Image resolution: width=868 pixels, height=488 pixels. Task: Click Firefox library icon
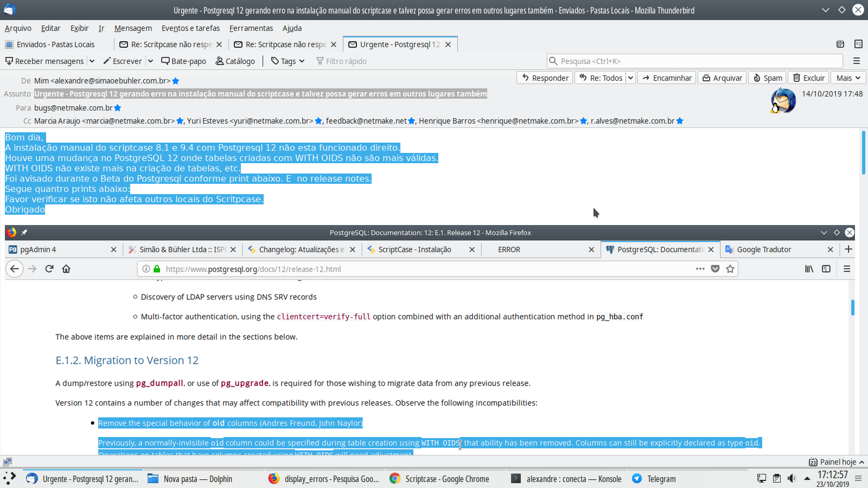[809, 269]
